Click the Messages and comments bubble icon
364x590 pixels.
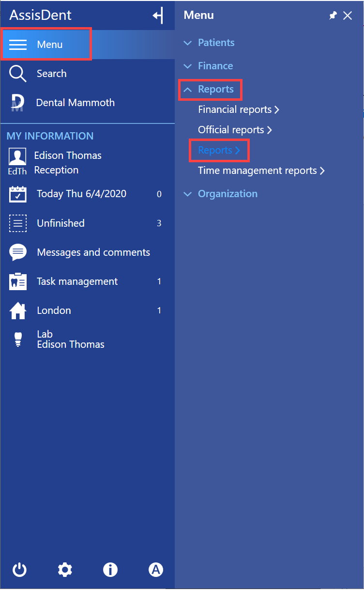(18, 252)
